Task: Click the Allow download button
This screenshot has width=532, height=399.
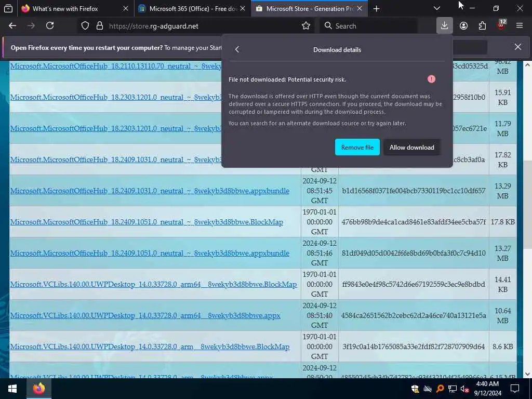Action: click(412, 147)
